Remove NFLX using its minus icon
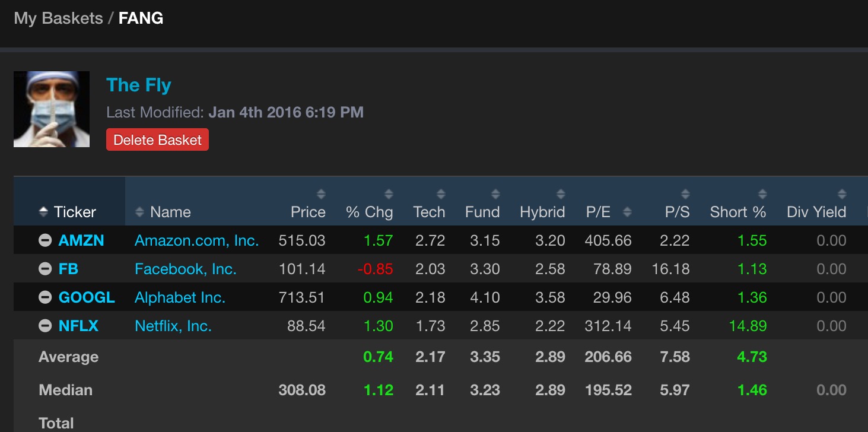The image size is (868, 432). point(45,326)
